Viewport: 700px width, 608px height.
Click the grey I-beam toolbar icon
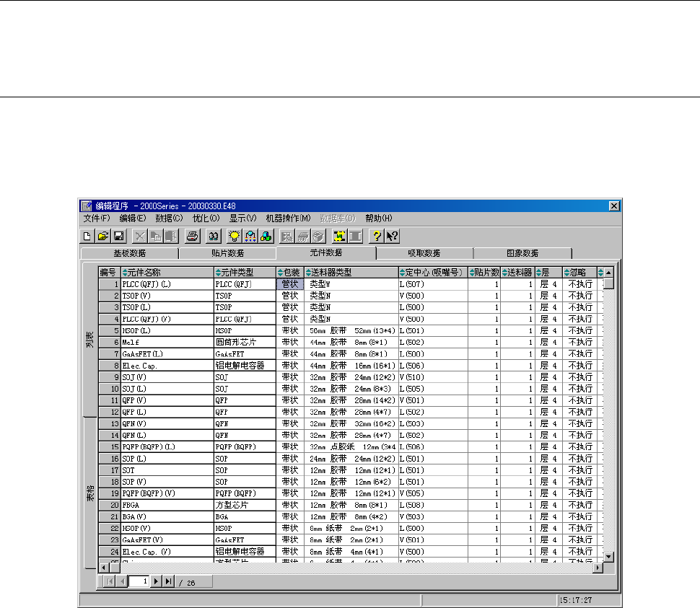coord(355,236)
